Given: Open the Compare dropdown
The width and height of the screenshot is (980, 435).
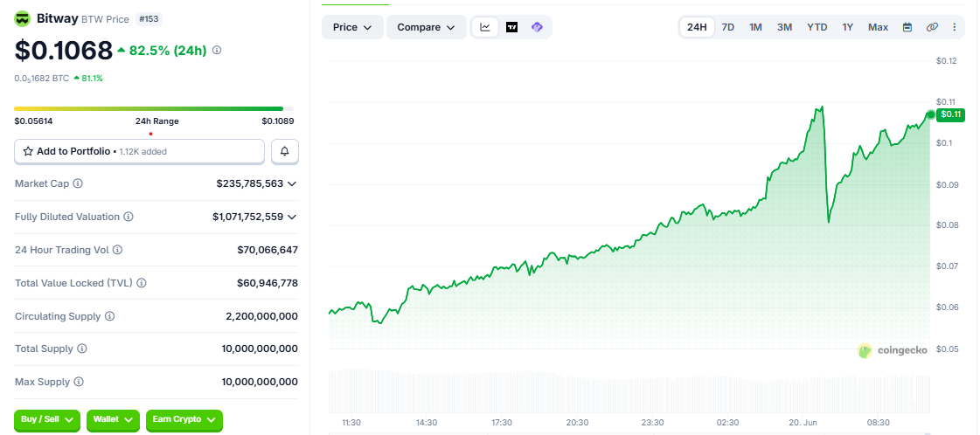Looking at the screenshot, I should (x=427, y=27).
